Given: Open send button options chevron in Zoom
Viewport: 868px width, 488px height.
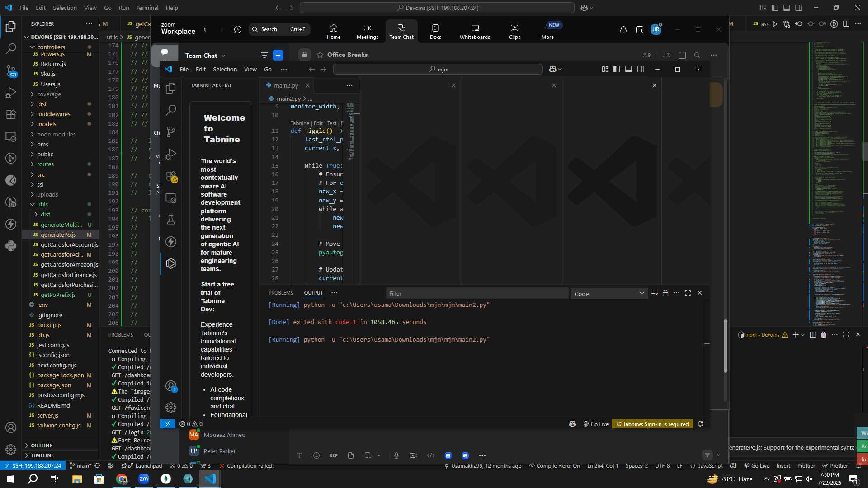Looking at the screenshot, I should 718,455.
